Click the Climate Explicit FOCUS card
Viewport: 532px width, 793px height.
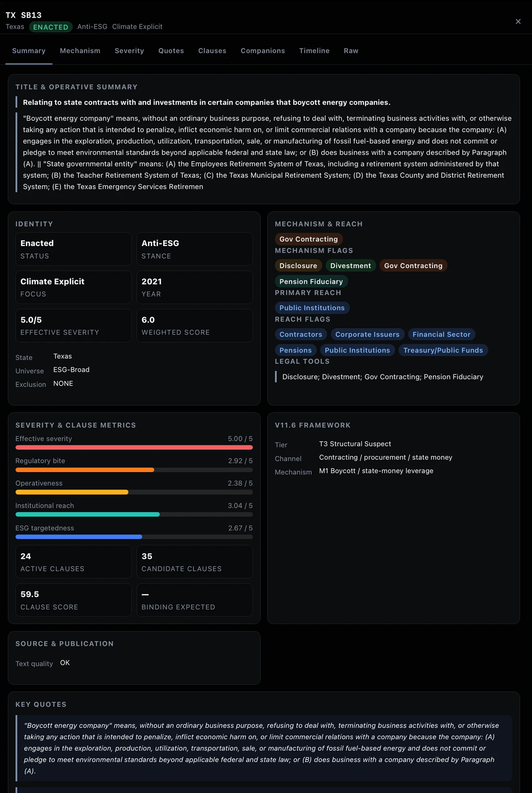74,287
